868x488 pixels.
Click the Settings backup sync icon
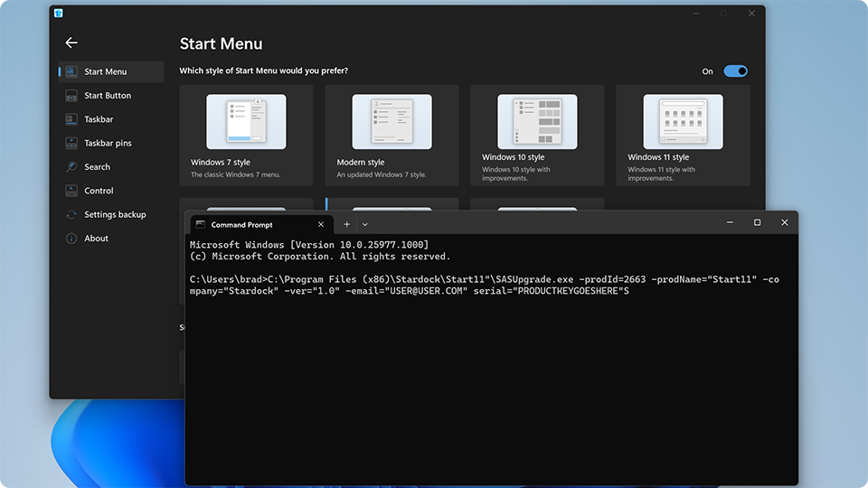71,214
